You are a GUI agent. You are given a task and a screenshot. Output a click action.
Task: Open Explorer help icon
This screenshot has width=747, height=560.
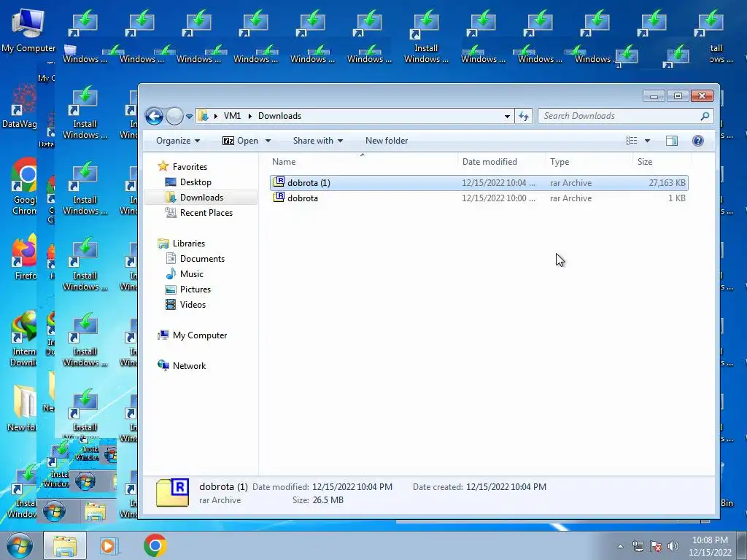click(698, 141)
